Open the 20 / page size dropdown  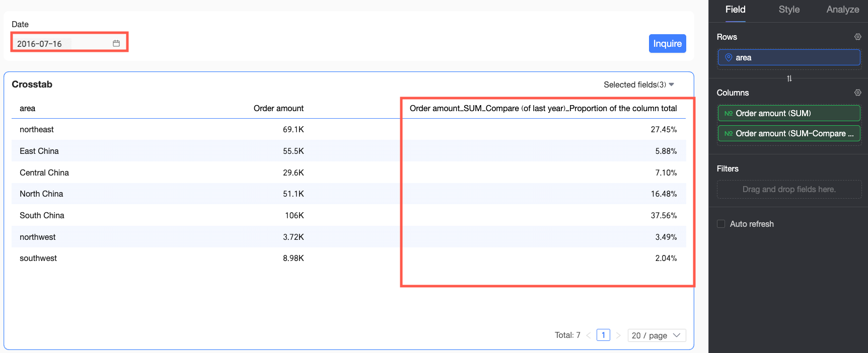coord(657,335)
